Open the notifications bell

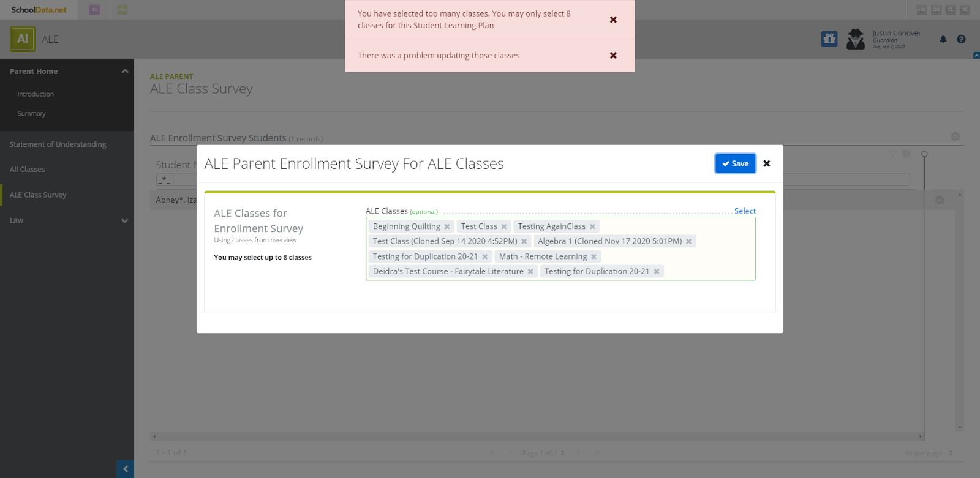click(x=943, y=39)
